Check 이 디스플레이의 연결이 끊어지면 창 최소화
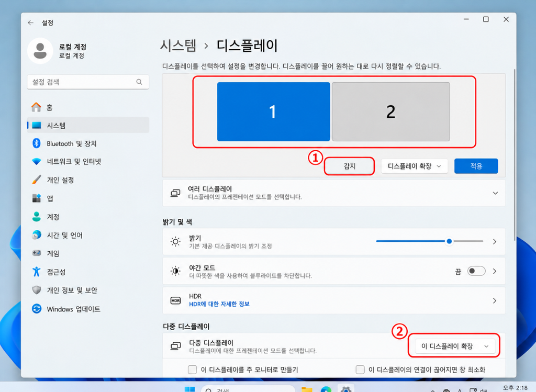Screen dimensions: 536x392 (360, 369)
